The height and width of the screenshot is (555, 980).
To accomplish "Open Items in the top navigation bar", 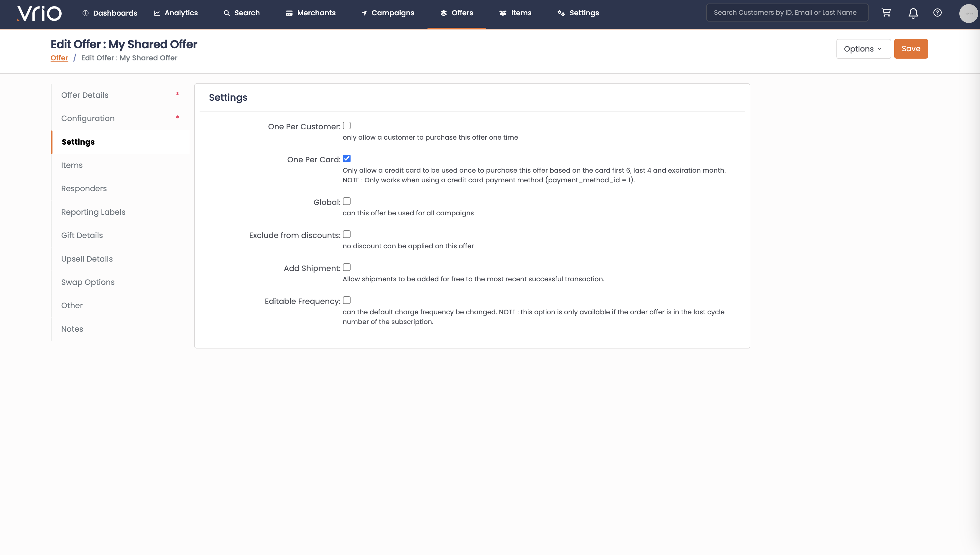I will pos(515,13).
